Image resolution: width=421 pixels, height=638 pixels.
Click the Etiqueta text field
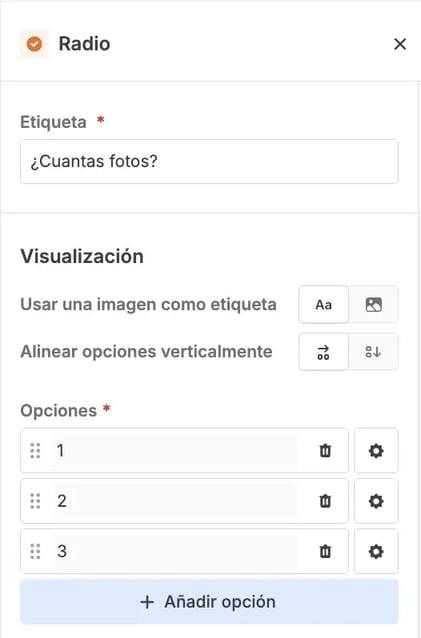coord(209,161)
